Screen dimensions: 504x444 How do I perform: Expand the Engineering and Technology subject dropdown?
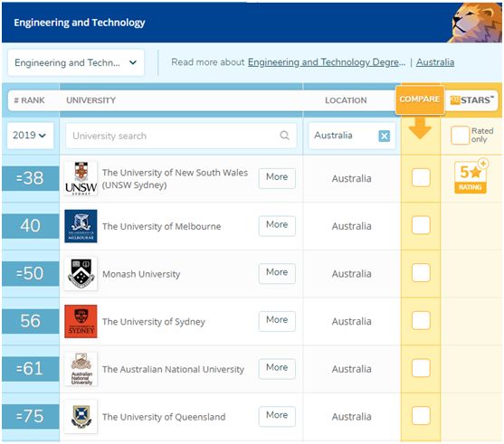click(76, 62)
